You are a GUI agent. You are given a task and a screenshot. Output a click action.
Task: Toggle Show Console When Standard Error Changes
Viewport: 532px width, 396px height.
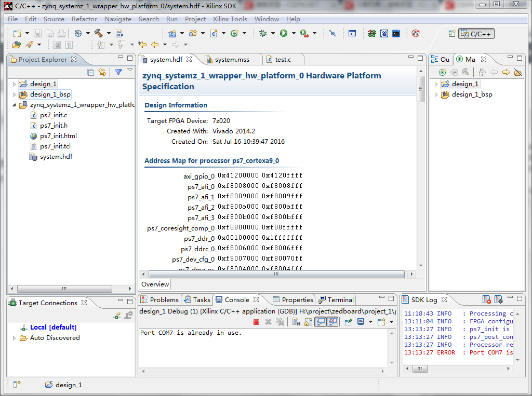(332, 322)
